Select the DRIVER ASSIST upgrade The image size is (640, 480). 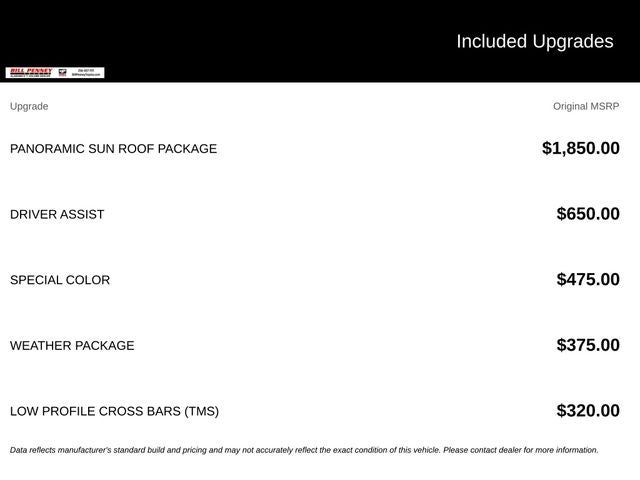(x=57, y=214)
